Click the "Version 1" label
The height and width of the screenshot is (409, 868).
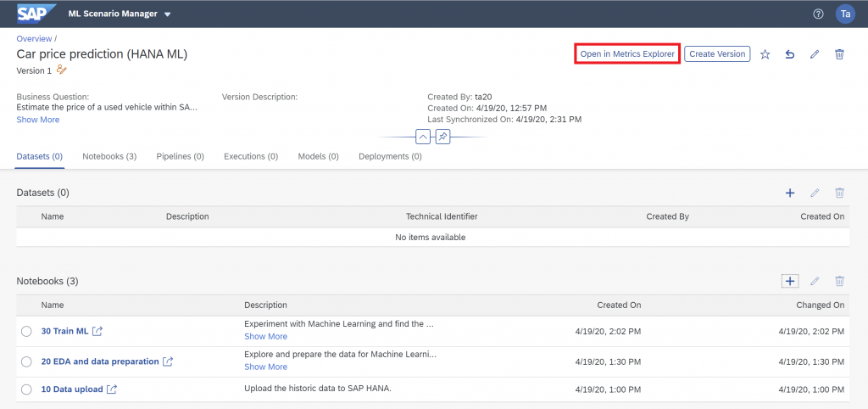click(34, 70)
